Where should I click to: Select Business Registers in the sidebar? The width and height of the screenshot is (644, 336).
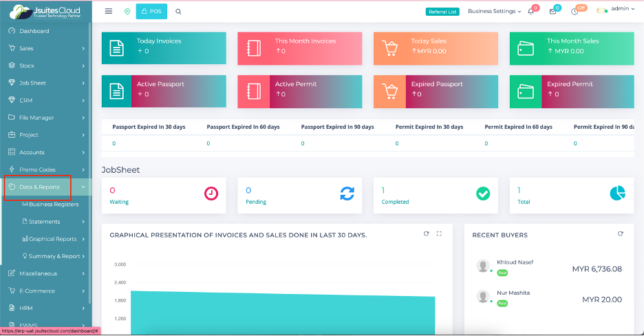(x=54, y=204)
